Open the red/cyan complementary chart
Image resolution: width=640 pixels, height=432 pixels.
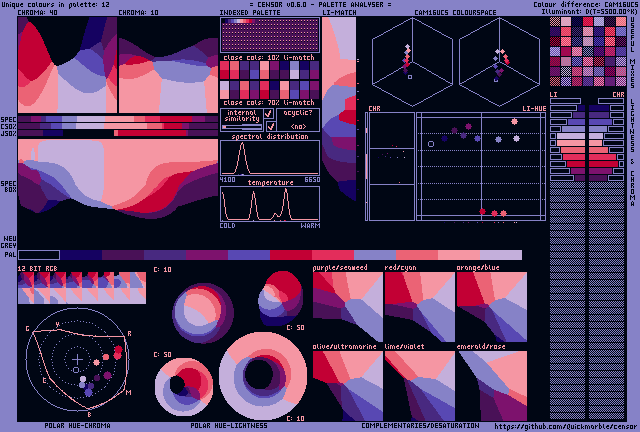point(420,307)
